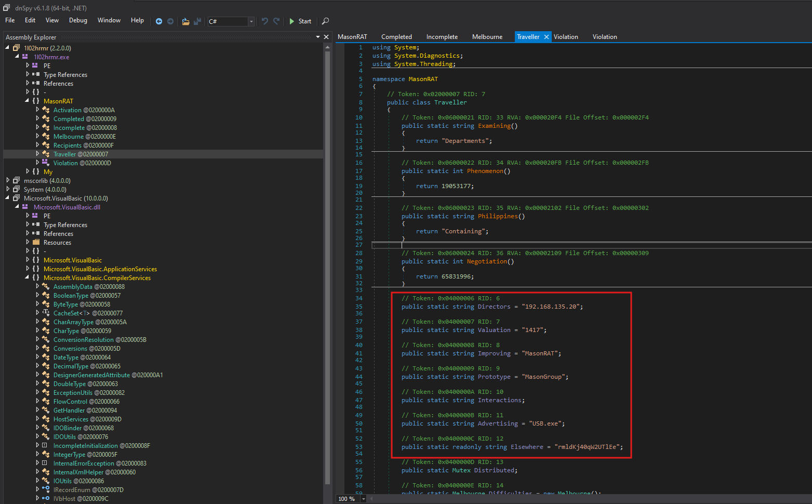Collapse Microsoft.VisualBasic.CompilerServices namespace

pos(27,277)
